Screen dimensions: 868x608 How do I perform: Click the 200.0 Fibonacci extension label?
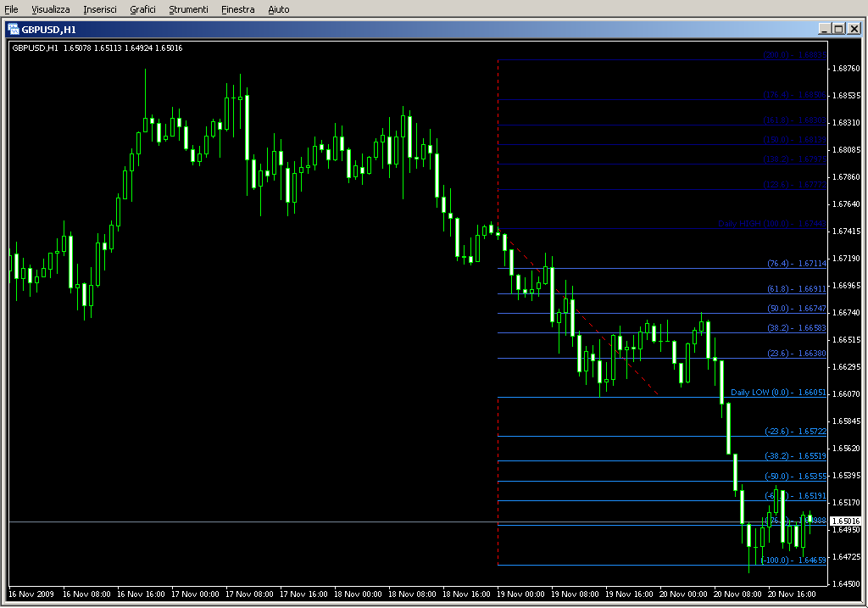click(x=794, y=55)
